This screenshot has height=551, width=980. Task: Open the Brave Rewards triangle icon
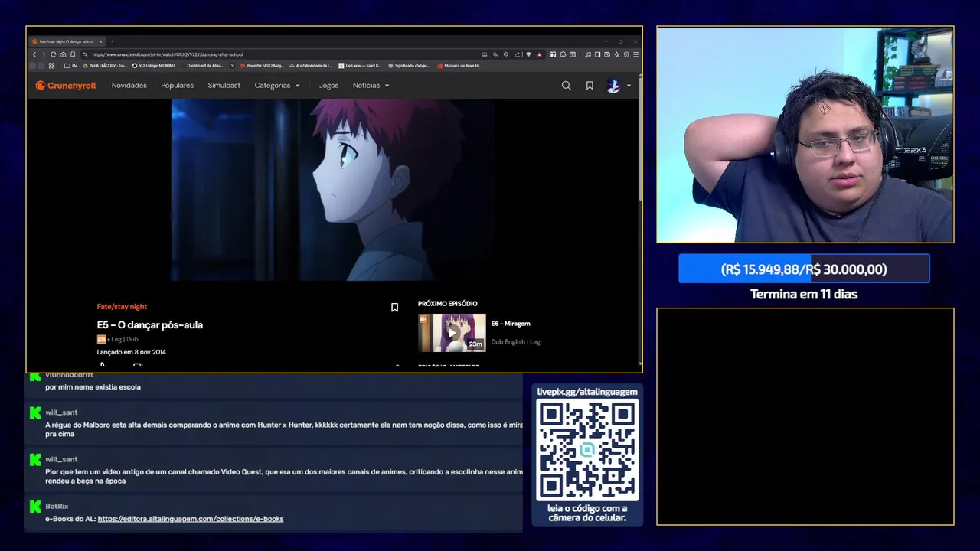[540, 54]
